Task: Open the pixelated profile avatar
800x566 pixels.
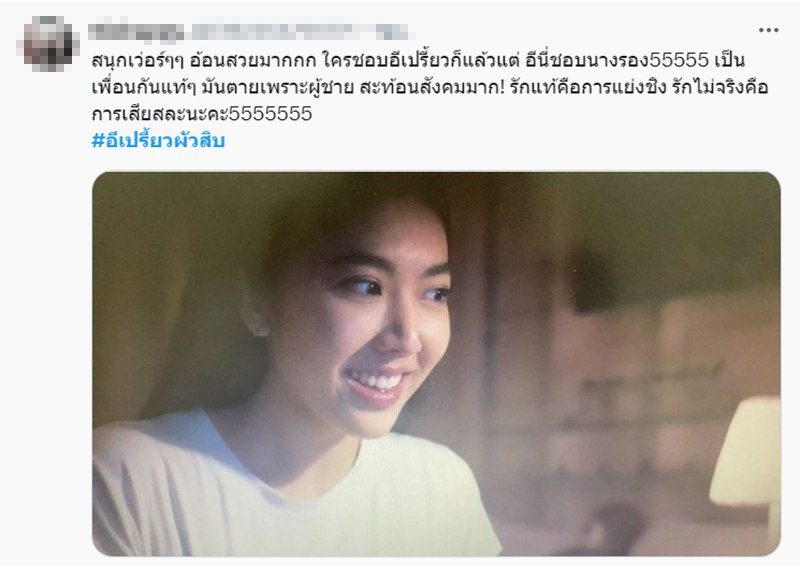Action: coord(49,42)
